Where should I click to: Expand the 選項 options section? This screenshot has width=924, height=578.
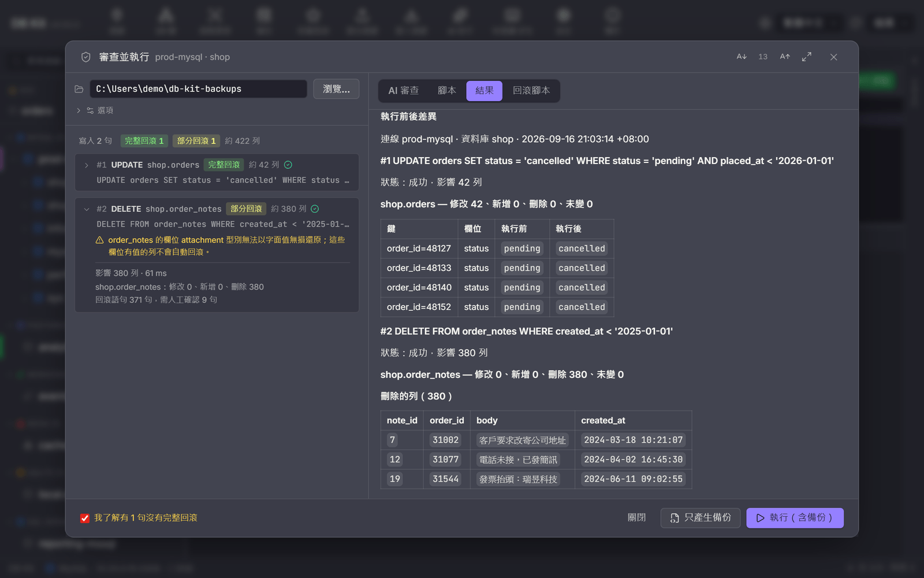(x=79, y=110)
